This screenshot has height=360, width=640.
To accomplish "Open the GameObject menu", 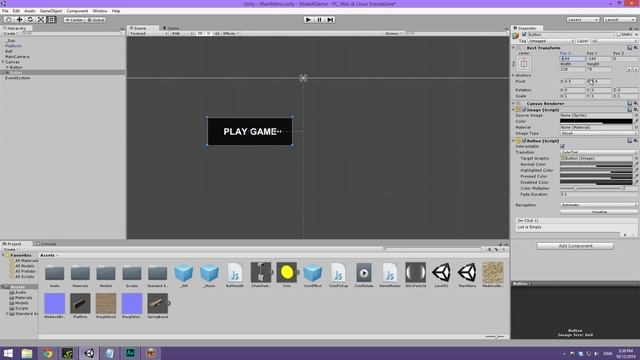I will (x=51, y=11).
